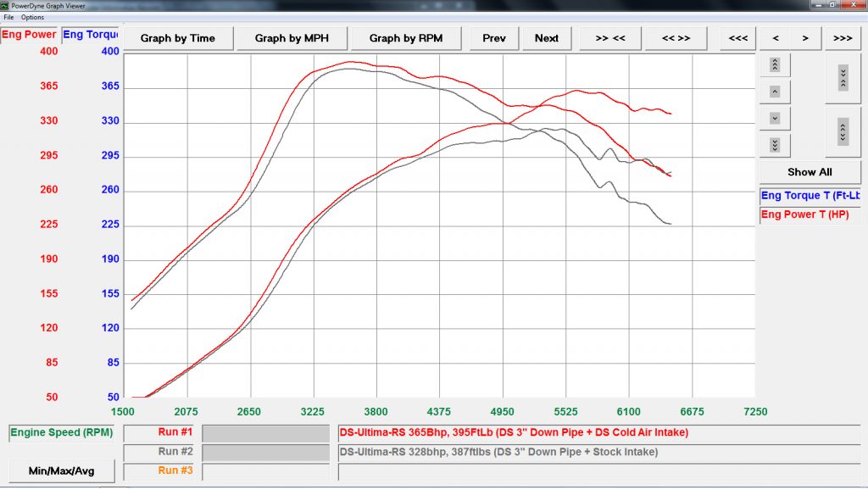Click the Run #2 Stock Intake description
This screenshot has width=868, height=501.
(599, 453)
